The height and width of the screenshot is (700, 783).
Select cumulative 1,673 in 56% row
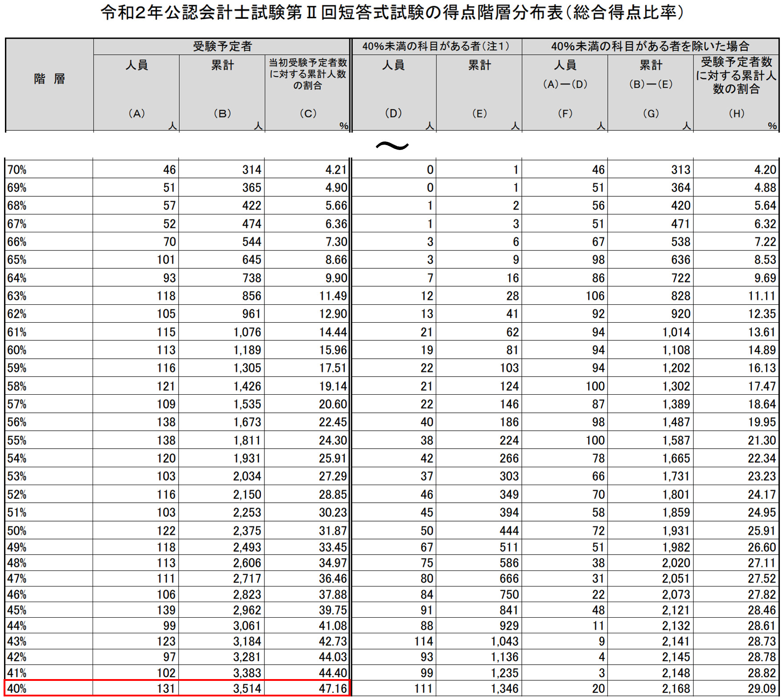247,422
